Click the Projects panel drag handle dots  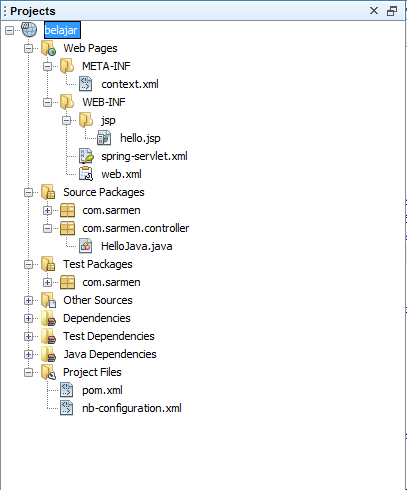[x=5, y=11]
